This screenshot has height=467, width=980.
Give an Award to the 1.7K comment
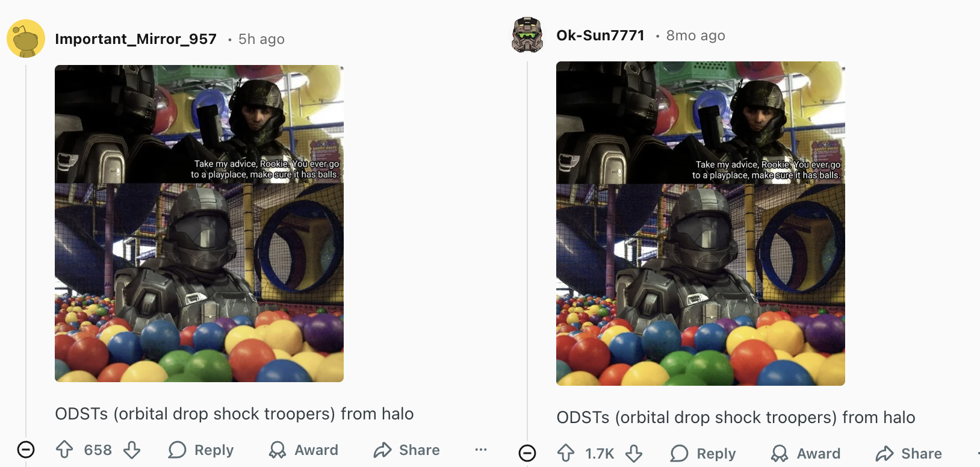pos(805,453)
